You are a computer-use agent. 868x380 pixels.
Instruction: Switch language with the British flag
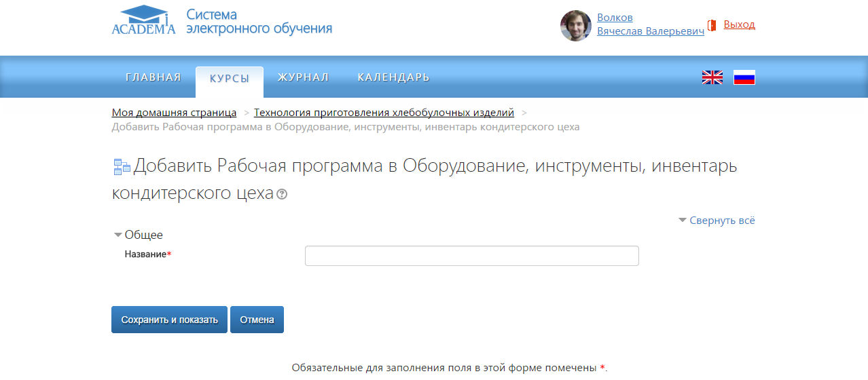click(712, 77)
